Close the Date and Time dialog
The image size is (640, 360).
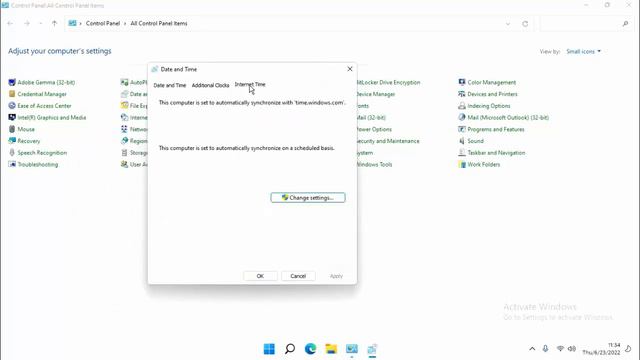pos(350,69)
